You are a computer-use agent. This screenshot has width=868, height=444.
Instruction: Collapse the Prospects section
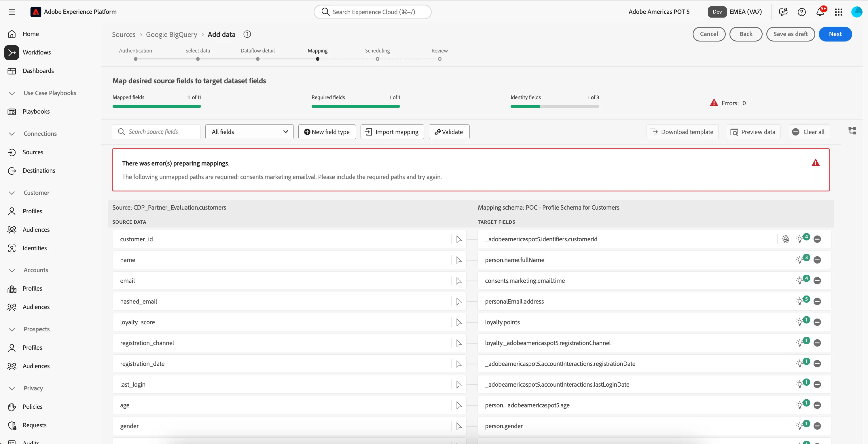click(12, 329)
